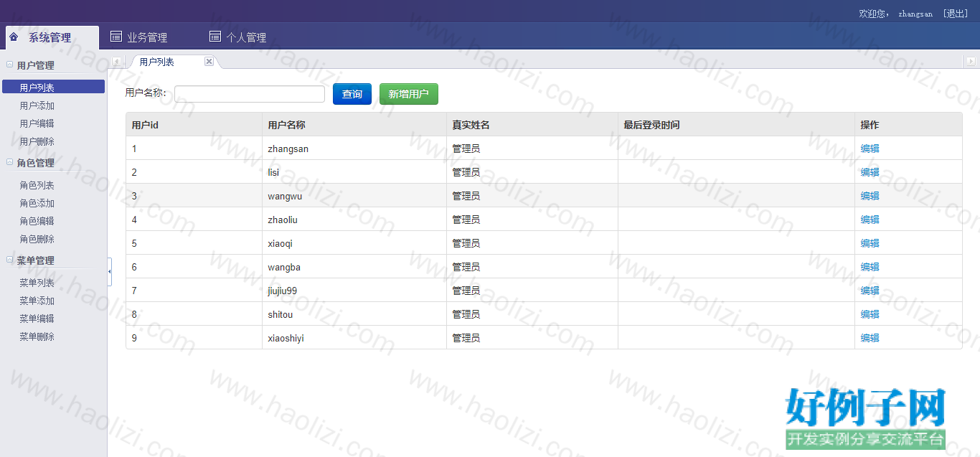The height and width of the screenshot is (457, 980).
Task: Click the list icon beside 业务管理
Action: click(x=116, y=37)
